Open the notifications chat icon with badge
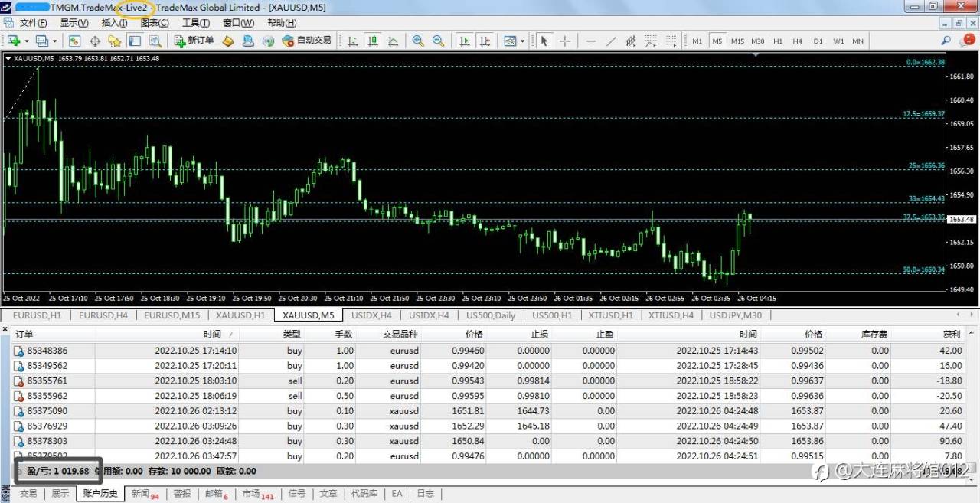980x503 pixels. pos(967,41)
